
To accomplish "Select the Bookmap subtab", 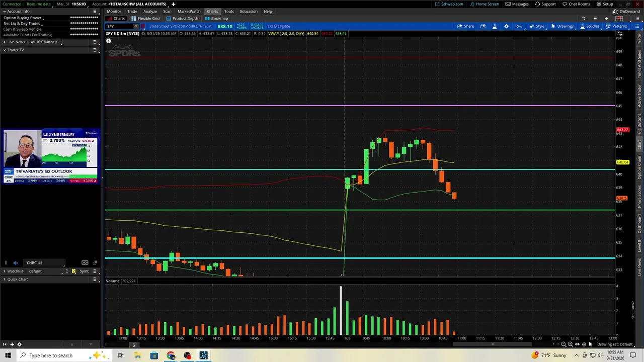I will (216, 19).
